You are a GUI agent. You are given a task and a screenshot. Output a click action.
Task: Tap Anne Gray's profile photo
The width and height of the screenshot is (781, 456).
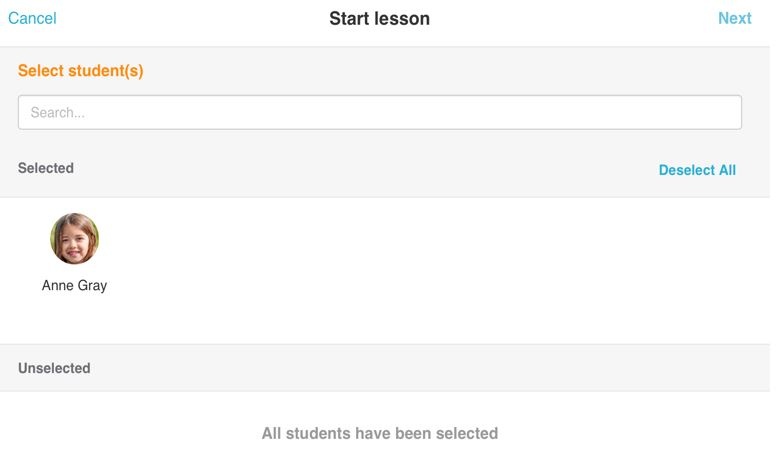coord(74,239)
